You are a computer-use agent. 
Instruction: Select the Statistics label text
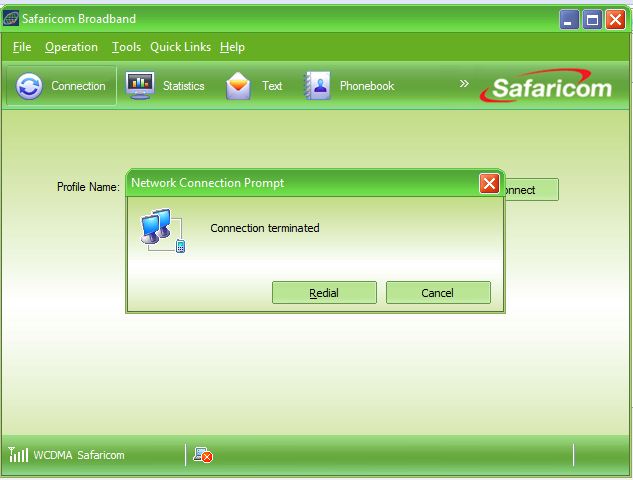pyautogui.click(x=184, y=86)
